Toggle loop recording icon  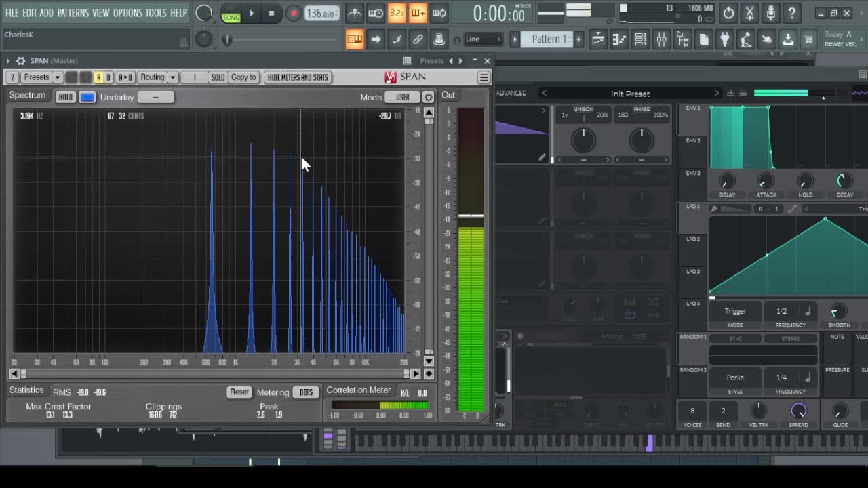(x=439, y=13)
